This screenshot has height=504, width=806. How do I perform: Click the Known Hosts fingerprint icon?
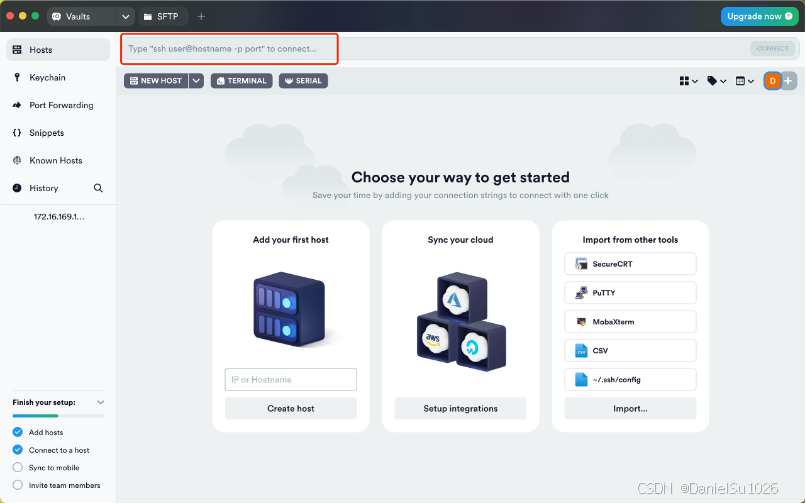tap(17, 160)
